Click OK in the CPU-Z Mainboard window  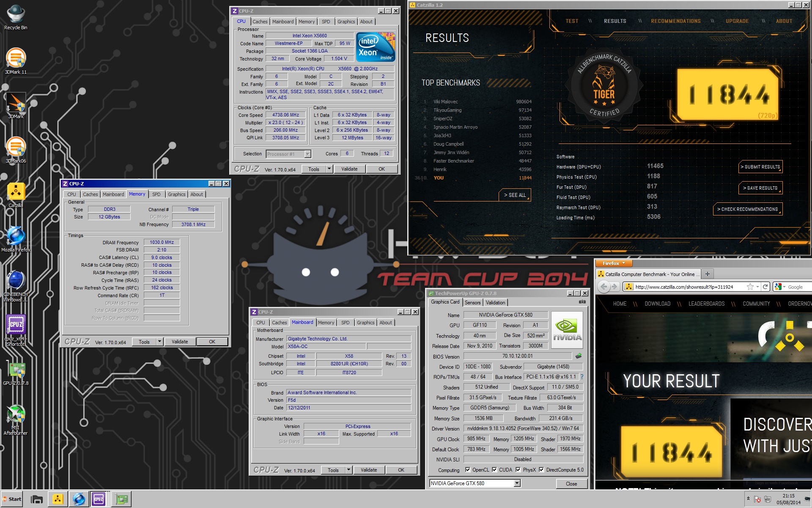pos(401,470)
